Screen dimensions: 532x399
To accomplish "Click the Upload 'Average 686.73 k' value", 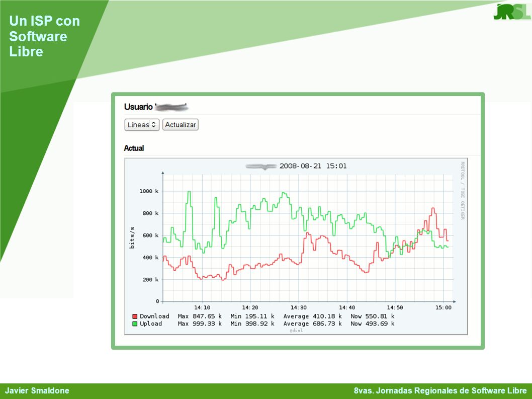I will 312,324.
